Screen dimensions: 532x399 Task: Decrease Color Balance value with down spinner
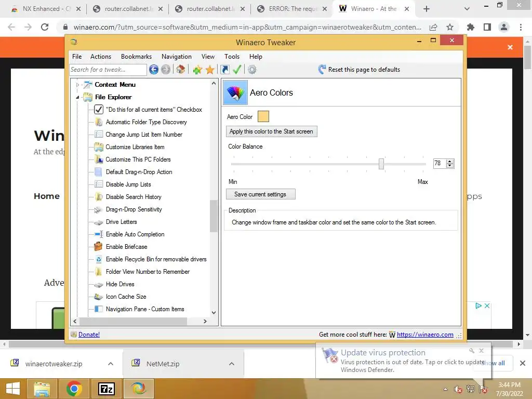pyautogui.click(x=450, y=166)
